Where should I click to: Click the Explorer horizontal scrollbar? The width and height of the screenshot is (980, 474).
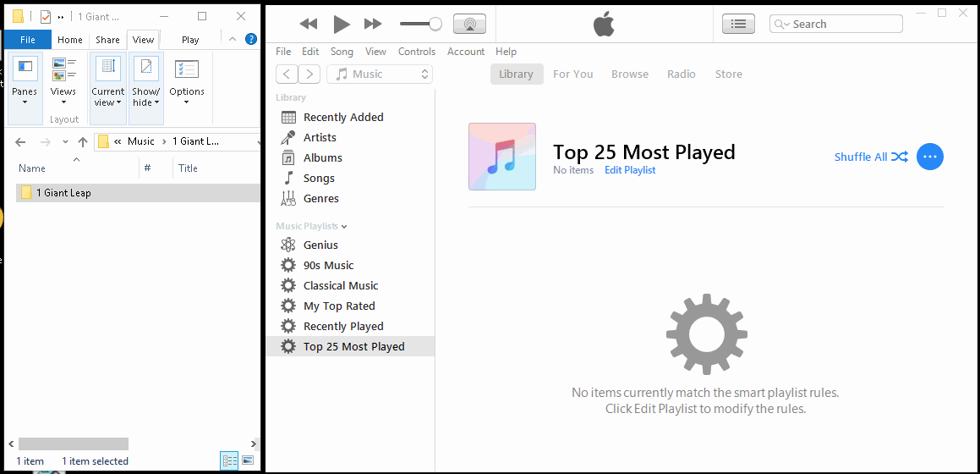pos(74,444)
